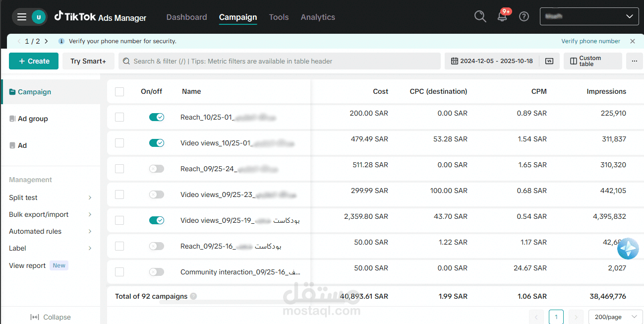The height and width of the screenshot is (324, 644).
Task: Open the Custom table options
Action: pos(592,61)
